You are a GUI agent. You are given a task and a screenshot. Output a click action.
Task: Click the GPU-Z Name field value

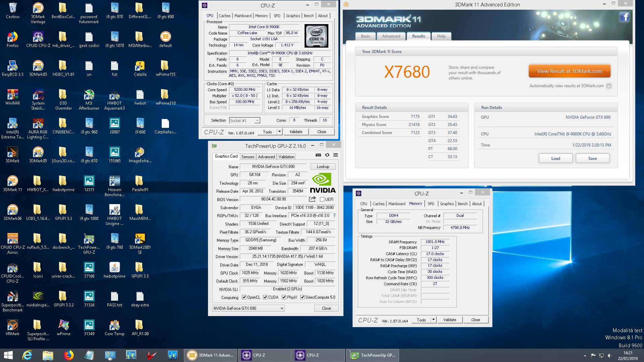tap(273, 167)
